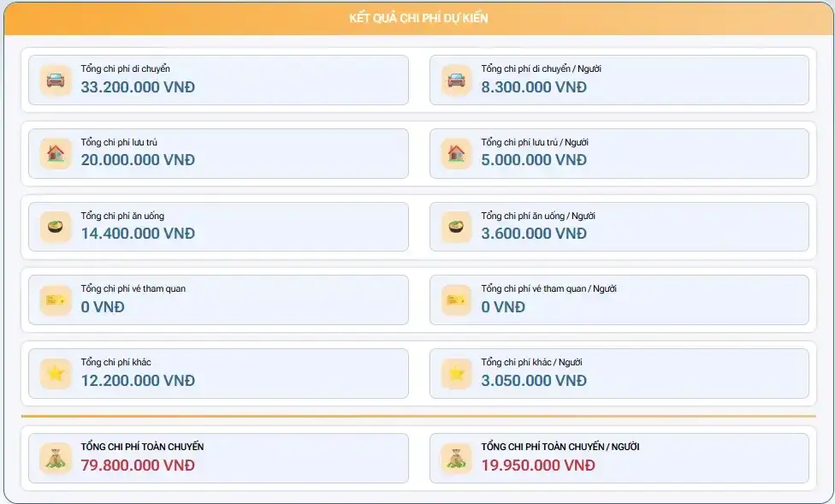Click the 20.000.000 VNĐ accommodation total

[x=138, y=160]
